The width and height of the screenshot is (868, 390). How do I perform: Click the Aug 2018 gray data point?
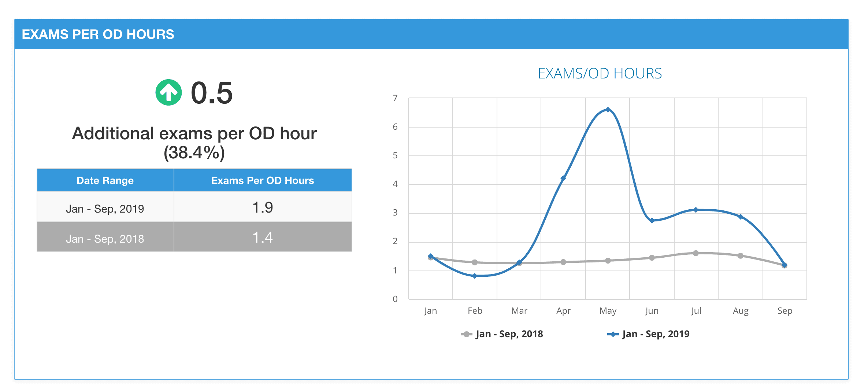tap(741, 255)
